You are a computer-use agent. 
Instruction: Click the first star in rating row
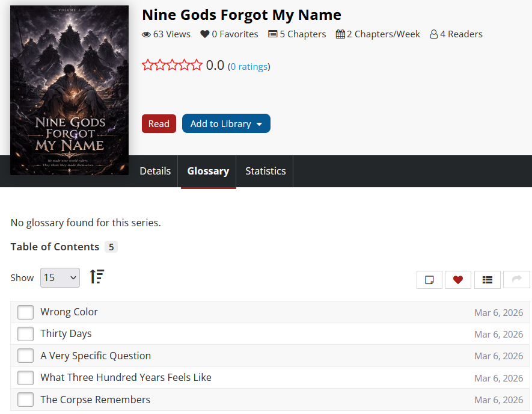pyautogui.click(x=148, y=66)
